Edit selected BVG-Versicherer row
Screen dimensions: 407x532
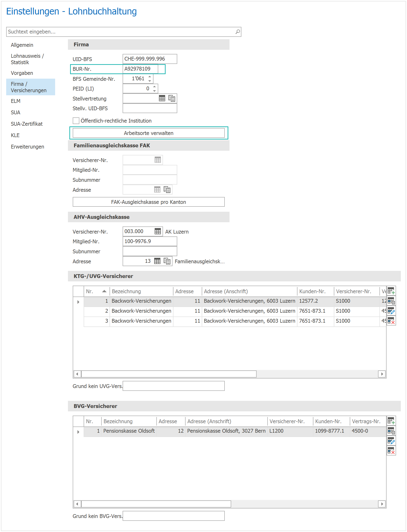391,441
